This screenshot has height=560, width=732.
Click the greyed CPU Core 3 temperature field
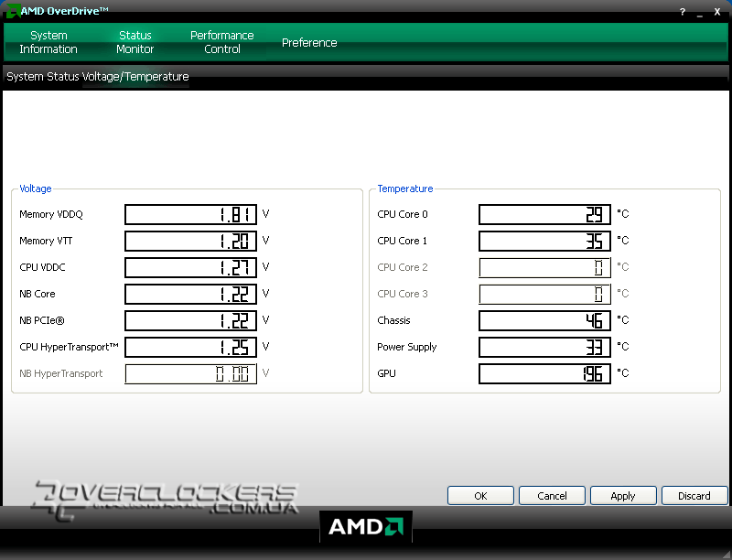click(x=544, y=295)
